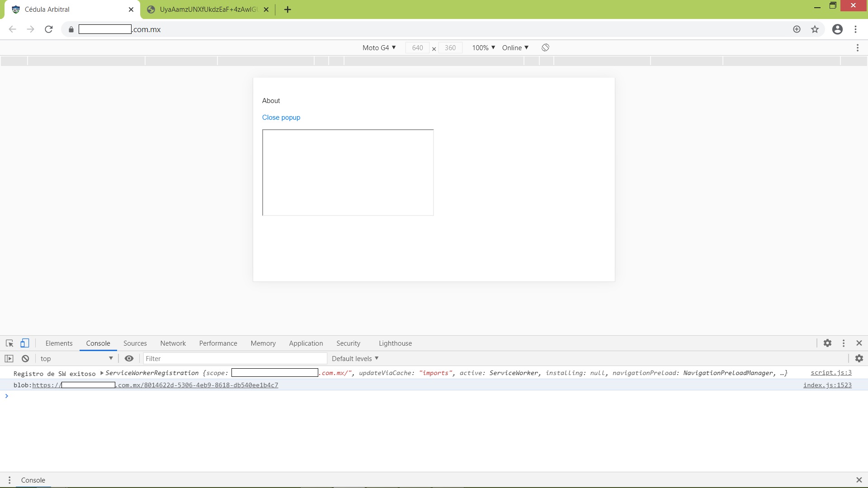Create a live expression with eye icon
This screenshot has height=488, width=868.
point(129,358)
